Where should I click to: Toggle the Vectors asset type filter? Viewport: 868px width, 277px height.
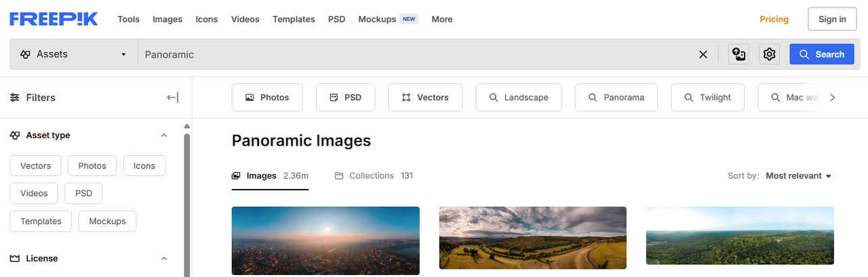(35, 166)
